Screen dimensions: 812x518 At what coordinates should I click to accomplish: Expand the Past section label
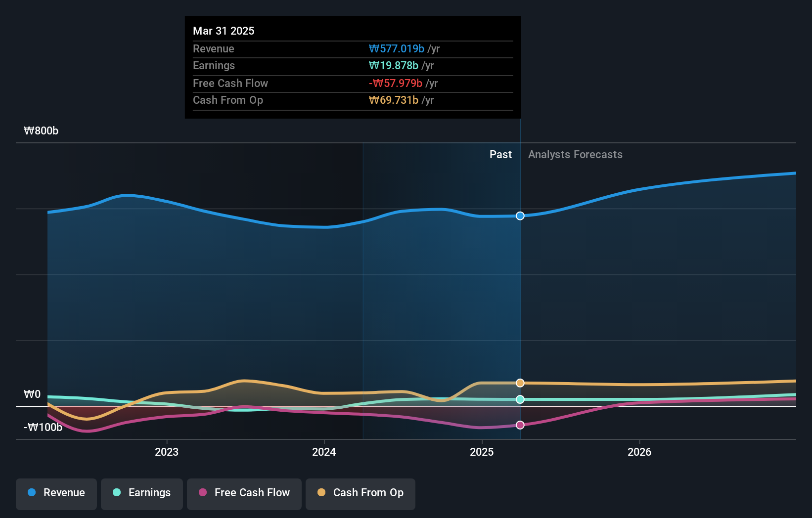coord(501,154)
